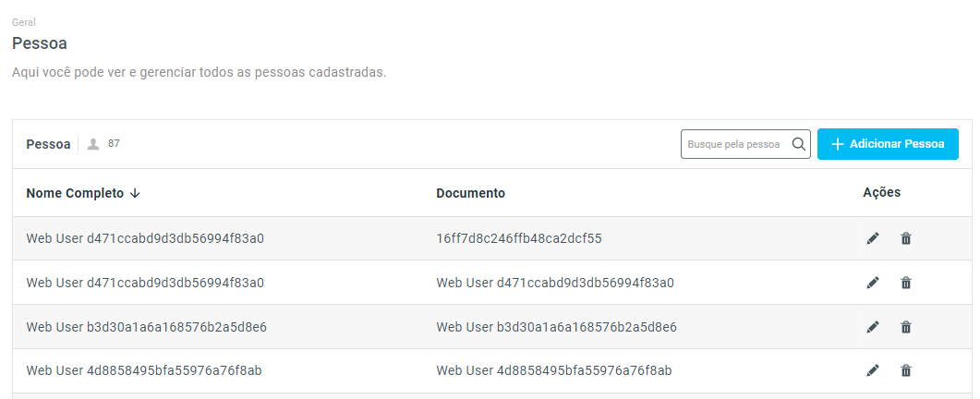Toggle the sort arrow beside Nome Completo
This screenshot has height=399, width=980.
135,193
